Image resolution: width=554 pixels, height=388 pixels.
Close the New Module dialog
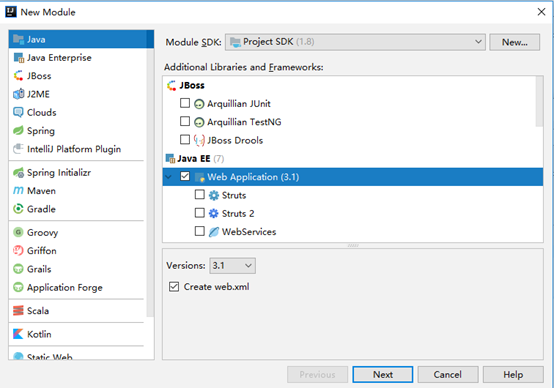pyautogui.click(x=541, y=12)
